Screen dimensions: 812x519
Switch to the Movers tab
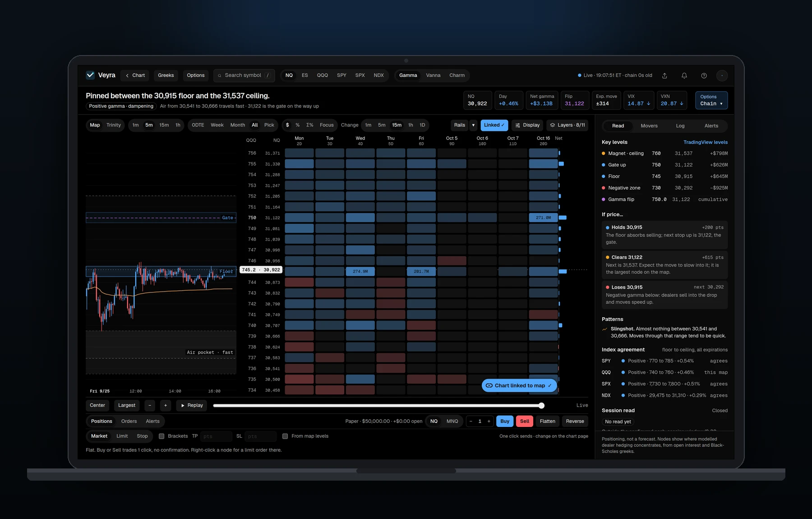(x=649, y=126)
